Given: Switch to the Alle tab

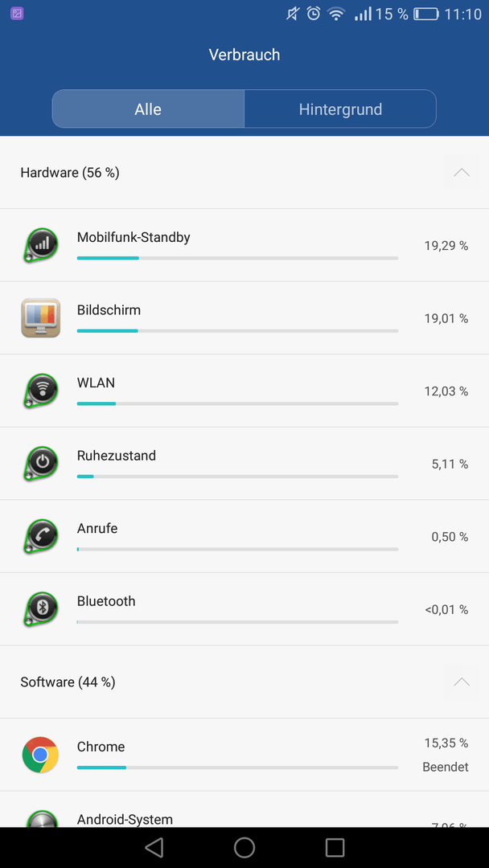Looking at the screenshot, I should (x=148, y=109).
